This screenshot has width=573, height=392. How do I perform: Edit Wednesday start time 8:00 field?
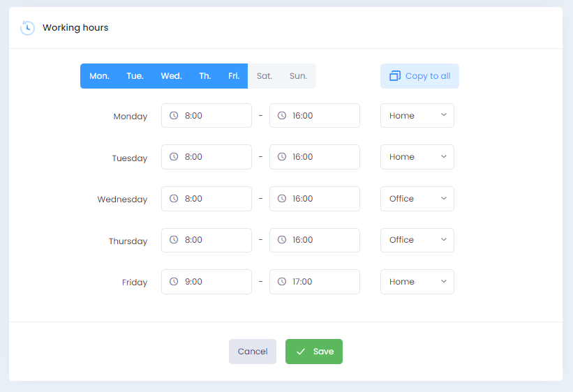pyautogui.click(x=207, y=199)
